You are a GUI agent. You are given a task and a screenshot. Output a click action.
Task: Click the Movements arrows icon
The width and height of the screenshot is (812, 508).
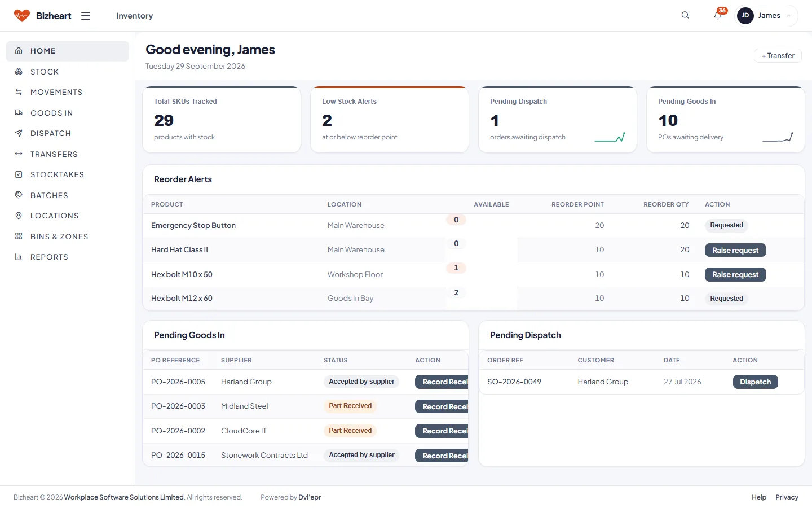tap(19, 92)
